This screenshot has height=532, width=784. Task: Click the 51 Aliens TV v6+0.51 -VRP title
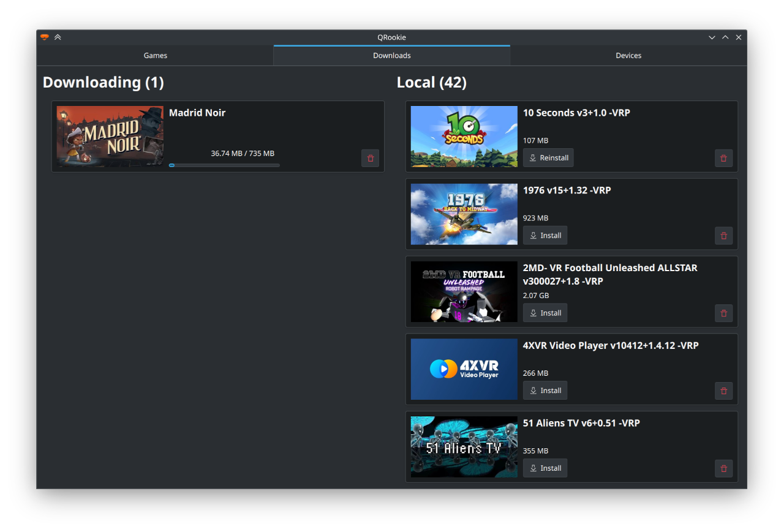pyautogui.click(x=581, y=423)
